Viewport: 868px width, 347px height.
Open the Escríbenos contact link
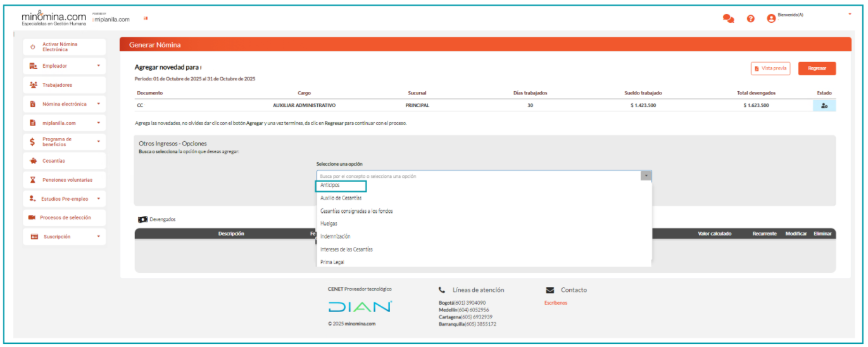(555, 303)
